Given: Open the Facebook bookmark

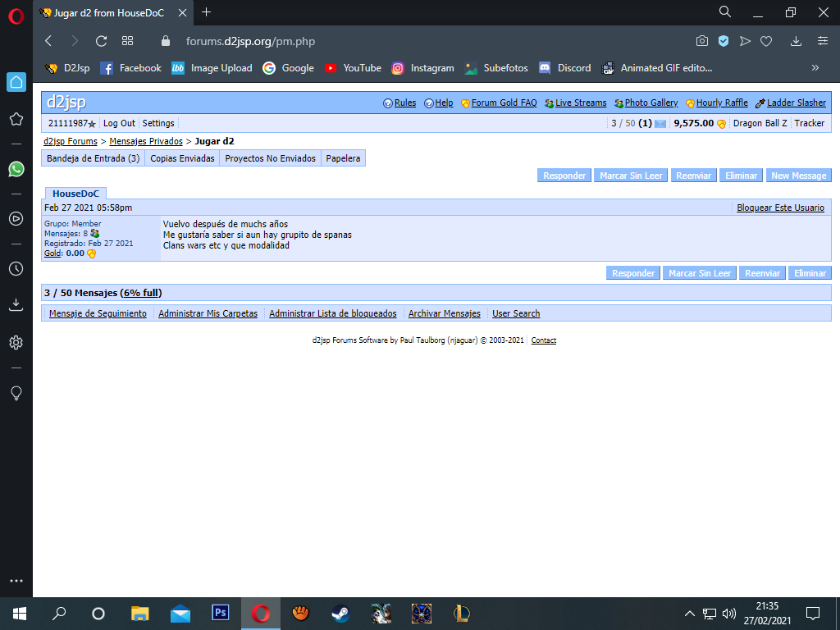Looking at the screenshot, I should tap(131, 68).
